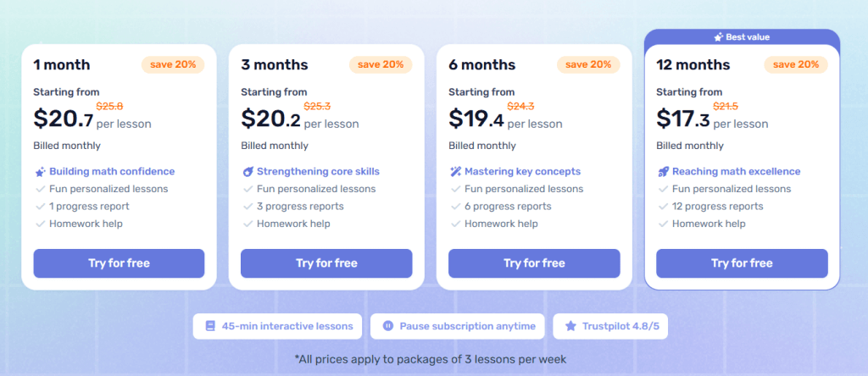Image resolution: width=868 pixels, height=376 pixels.
Task: Click the book icon for 45-min interactive lessons
Action: (x=209, y=326)
